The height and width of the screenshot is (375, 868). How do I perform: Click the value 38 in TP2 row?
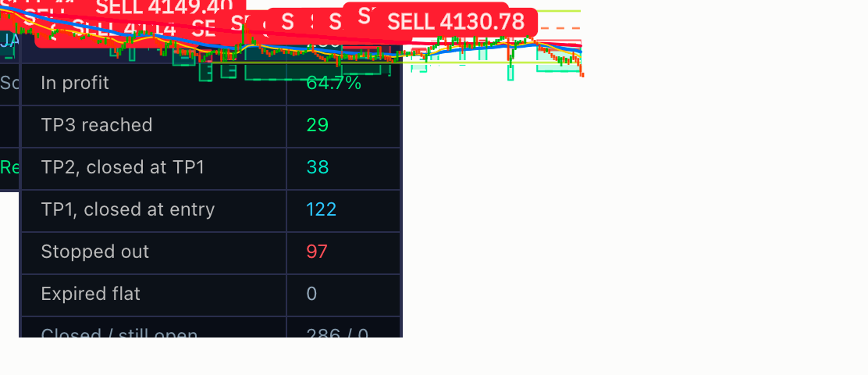click(318, 167)
